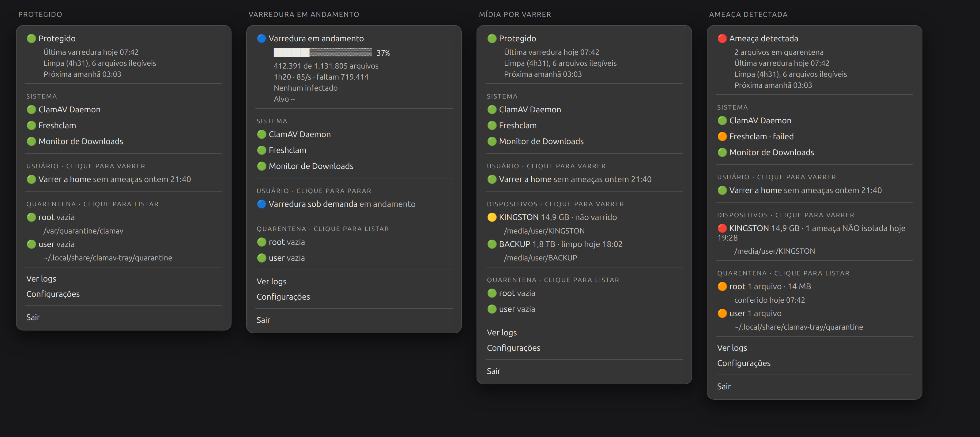Click the green Protegido header dot in Mídia por varrer panel

pyautogui.click(x=492, y=38)
